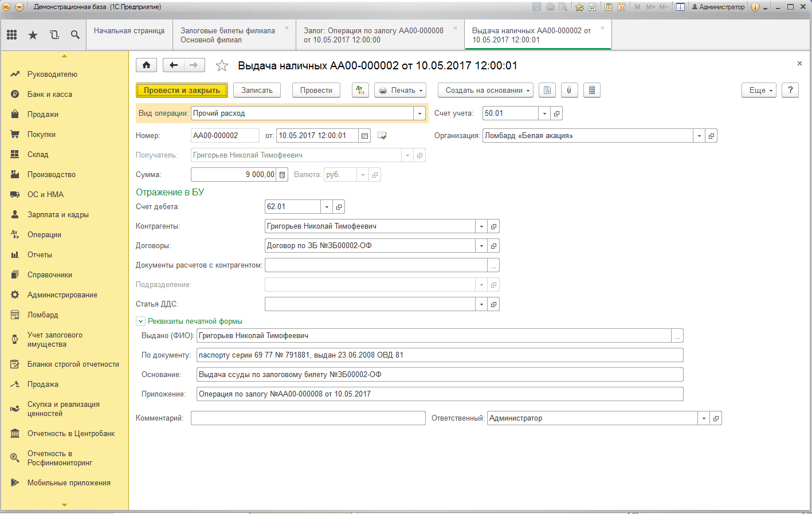Open calendar icon in title bar
The height and width of the screenshot is (514, 812).
(x=621, y=7)
